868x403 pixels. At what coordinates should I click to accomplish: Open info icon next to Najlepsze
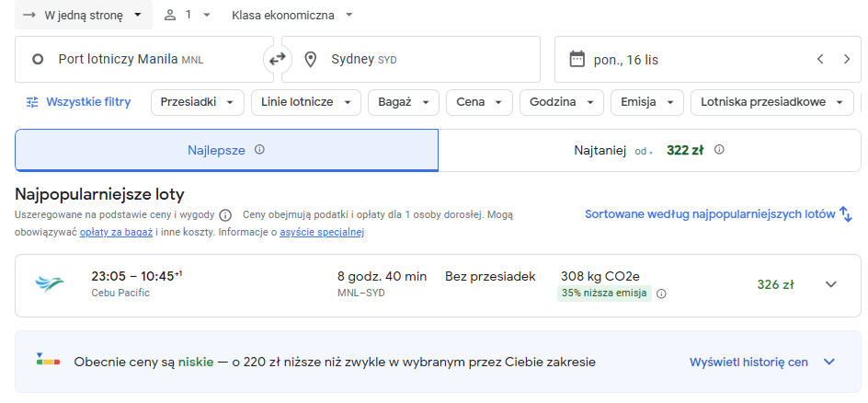(259, 149)
